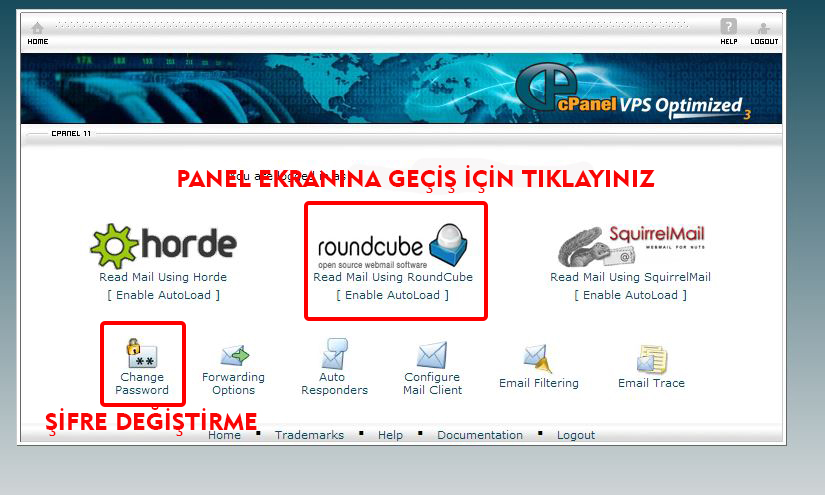Viewport: 825px width, 495px height.
Task: Open the RoundCube webmail logo
Action: coord(393,246)
